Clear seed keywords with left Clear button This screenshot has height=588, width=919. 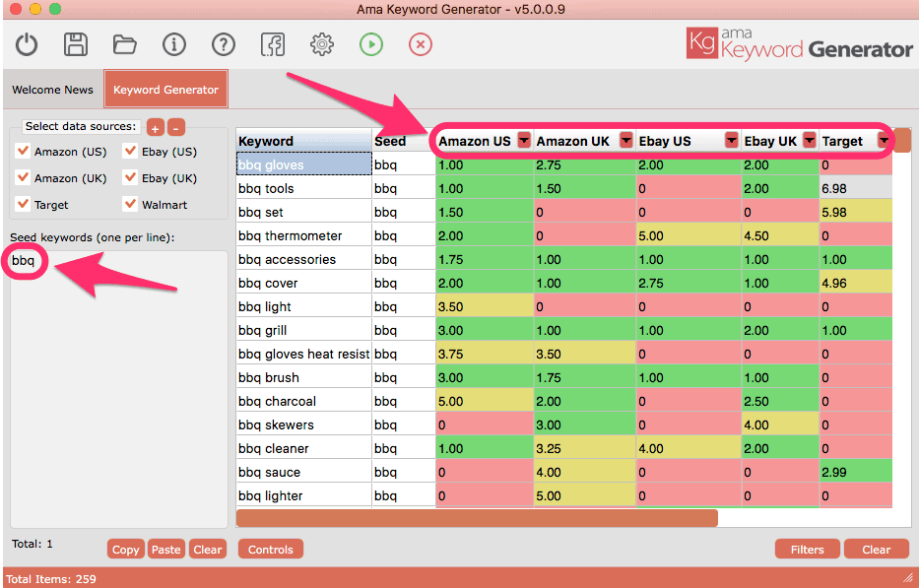coord(208,550)
